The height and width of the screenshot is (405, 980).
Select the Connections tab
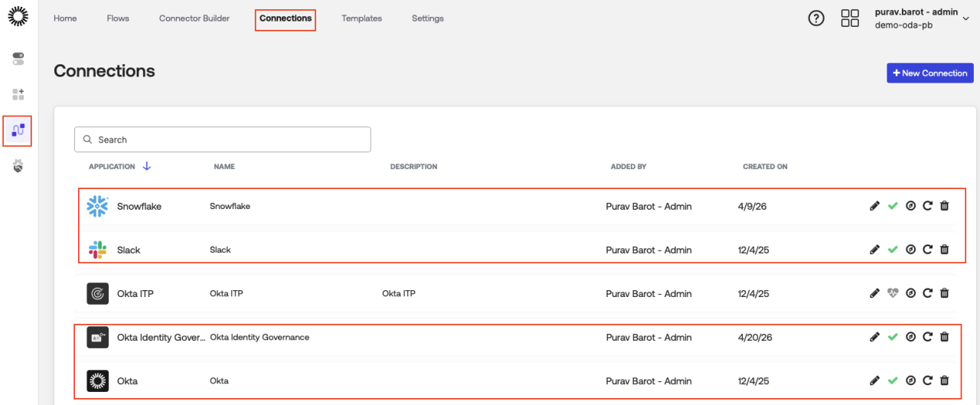[286, 18]
